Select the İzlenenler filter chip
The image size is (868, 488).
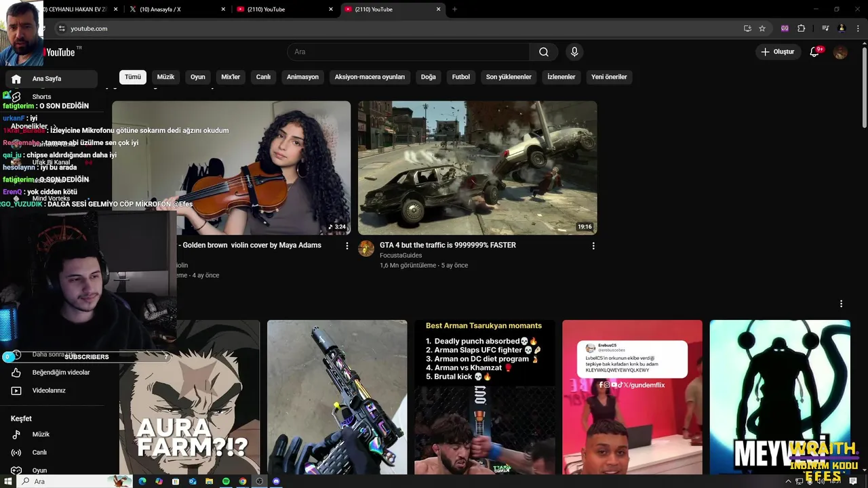561,77
